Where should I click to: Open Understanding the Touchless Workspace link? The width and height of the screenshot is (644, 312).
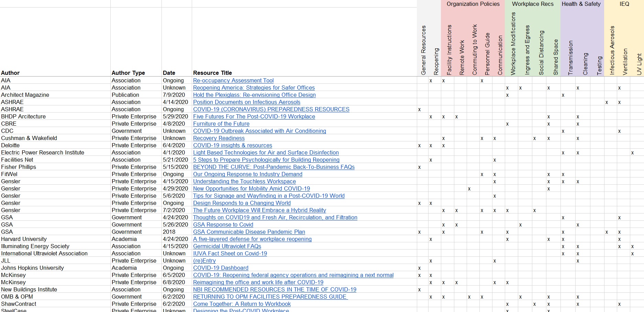(x=244, y=181)
